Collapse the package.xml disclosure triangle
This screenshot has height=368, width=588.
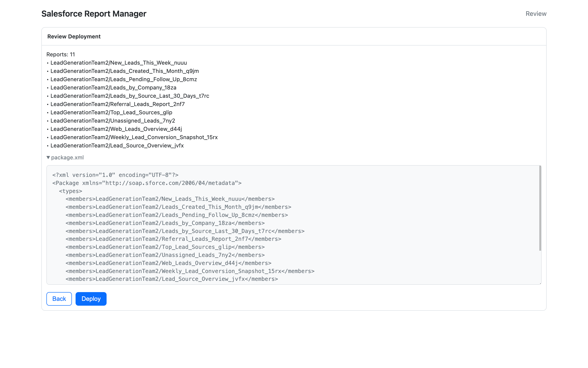[x=48, y=158]
